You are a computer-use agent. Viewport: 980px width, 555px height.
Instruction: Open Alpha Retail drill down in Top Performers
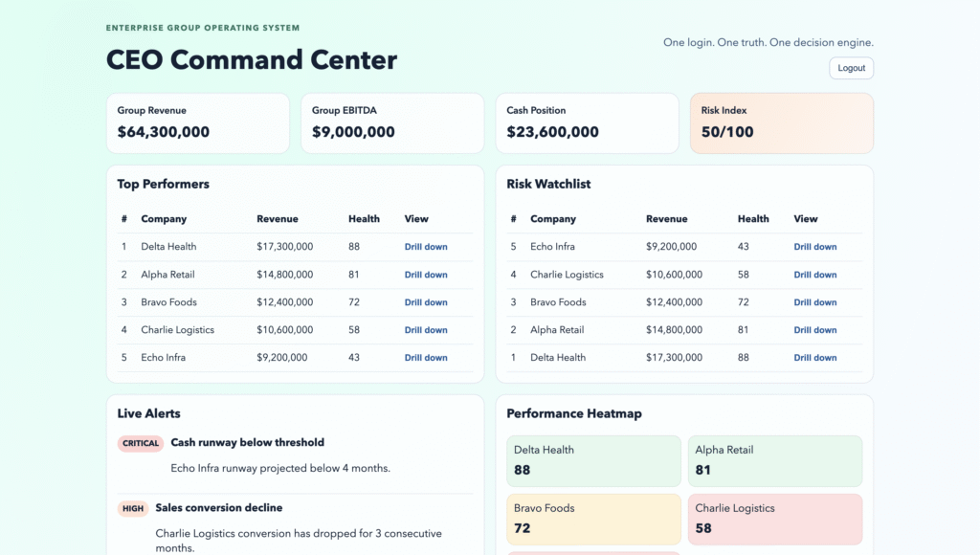425,275
